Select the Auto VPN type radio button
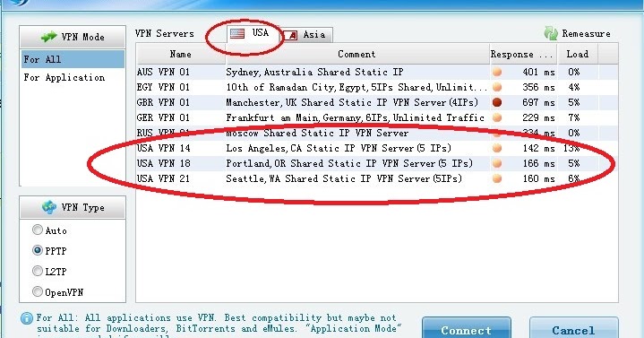Image resolution: width=644 pixels, height=338 pixels. click(x=38, y=230)
